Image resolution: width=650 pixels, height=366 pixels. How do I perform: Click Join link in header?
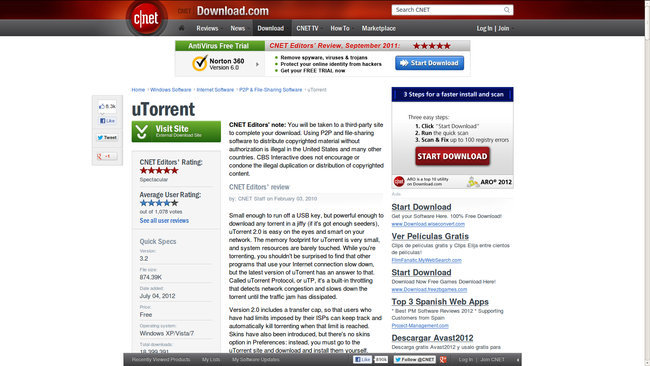[504, 28]
